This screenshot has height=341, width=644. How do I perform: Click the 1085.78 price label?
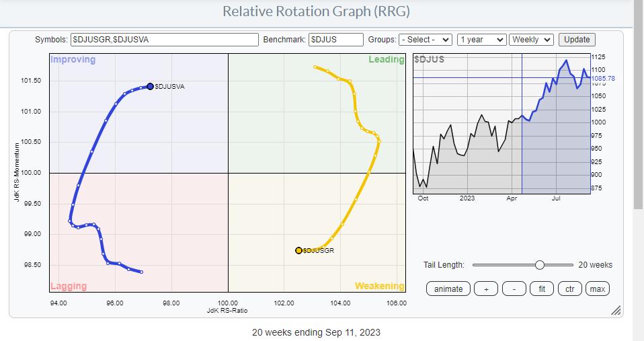(603, 79)
